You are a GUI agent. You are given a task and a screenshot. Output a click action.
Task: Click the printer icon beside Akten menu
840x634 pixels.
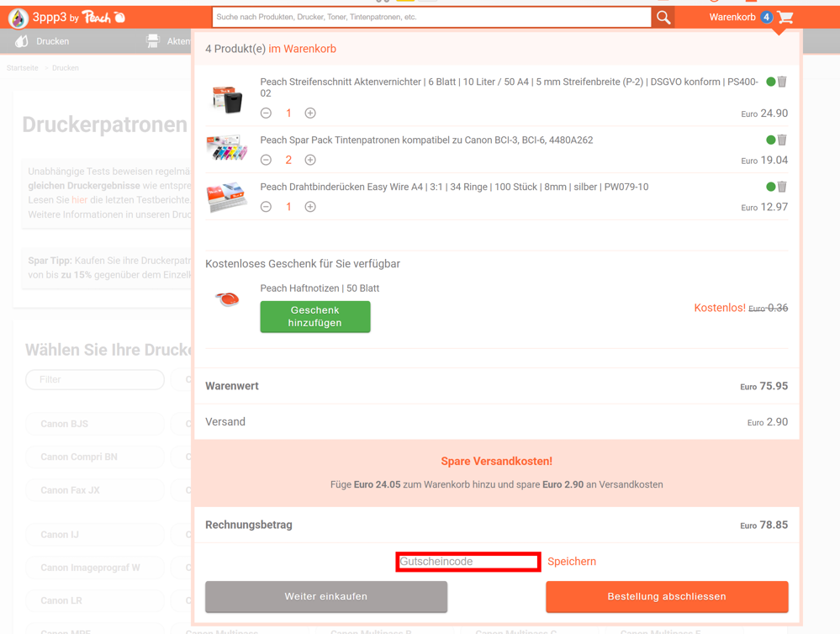[153, 40]
